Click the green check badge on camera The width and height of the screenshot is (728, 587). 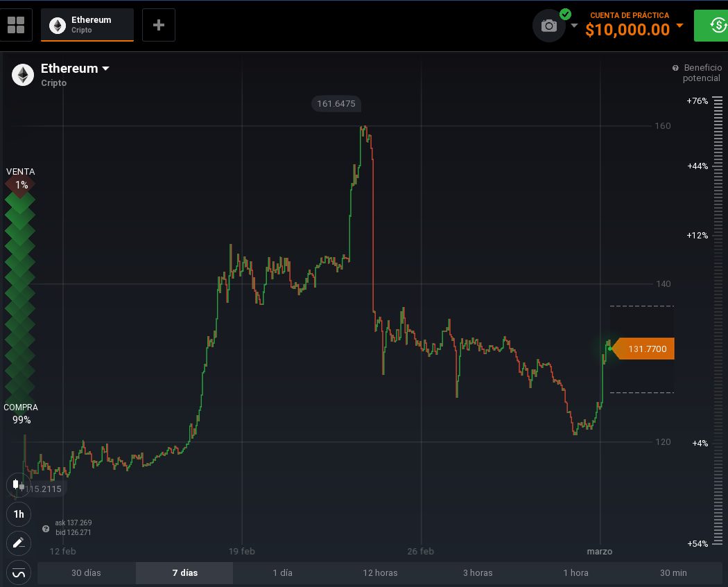click(x=565, y=15)
